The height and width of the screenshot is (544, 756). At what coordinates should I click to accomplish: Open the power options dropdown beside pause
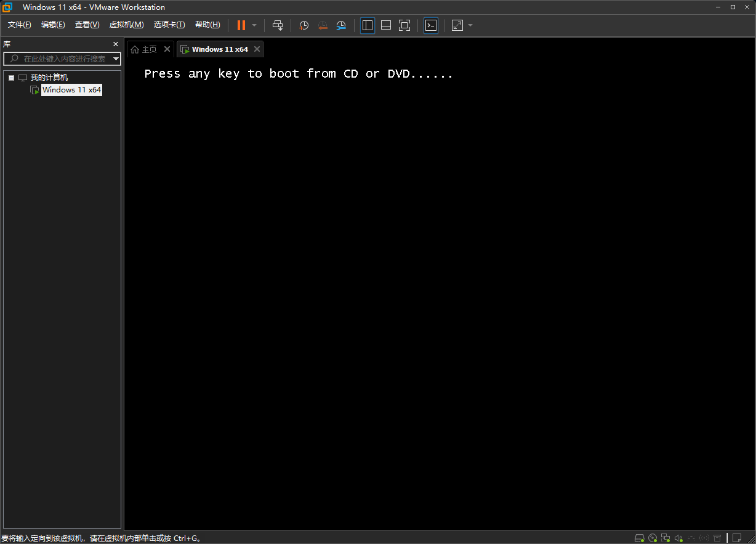click(x=254, y=25)
